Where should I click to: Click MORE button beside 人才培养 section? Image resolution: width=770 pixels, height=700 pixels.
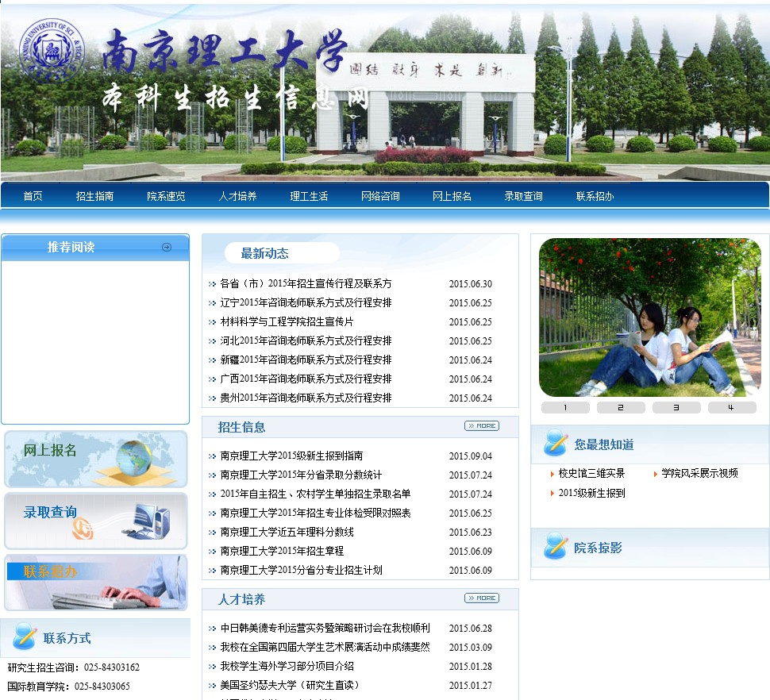[x=482, y=598]
